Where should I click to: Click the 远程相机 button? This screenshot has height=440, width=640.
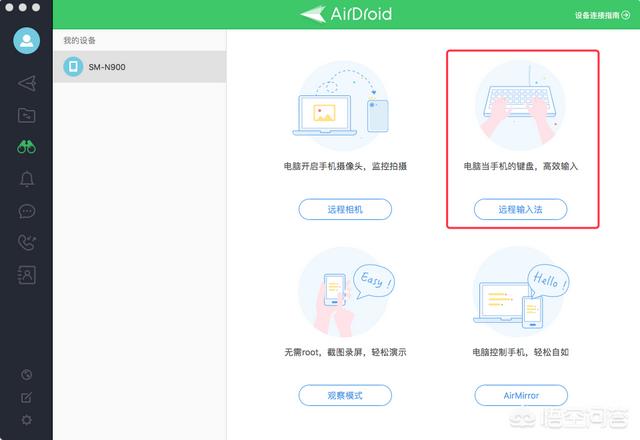pos(345,209)
